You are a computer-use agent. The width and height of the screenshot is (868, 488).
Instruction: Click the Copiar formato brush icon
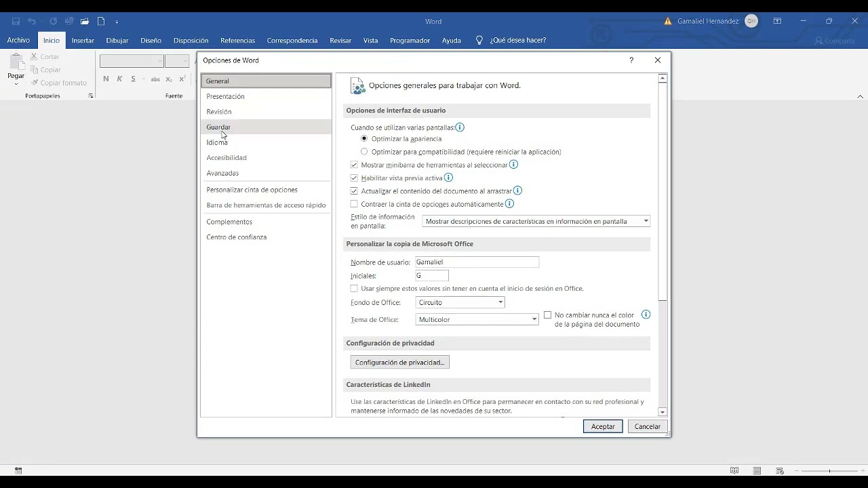pos(34,83)
